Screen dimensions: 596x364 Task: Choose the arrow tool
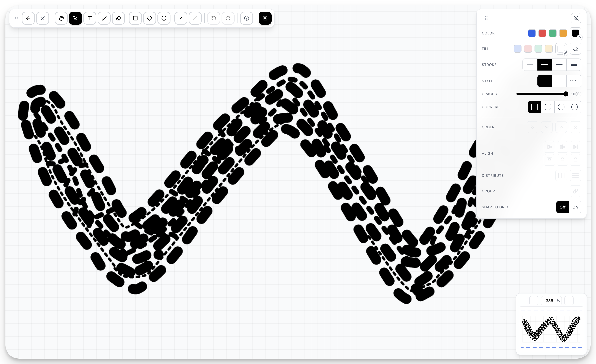[181, 18]
